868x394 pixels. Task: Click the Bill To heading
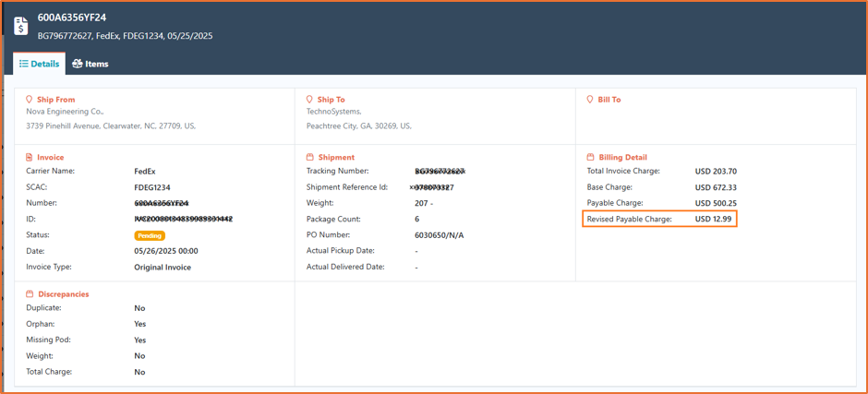click(609, 100)
